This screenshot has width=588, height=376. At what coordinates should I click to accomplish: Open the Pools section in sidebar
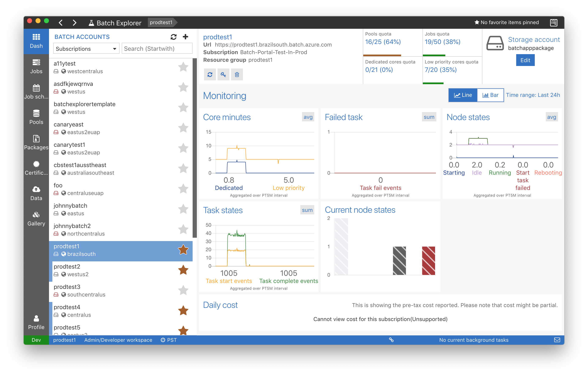36,117
